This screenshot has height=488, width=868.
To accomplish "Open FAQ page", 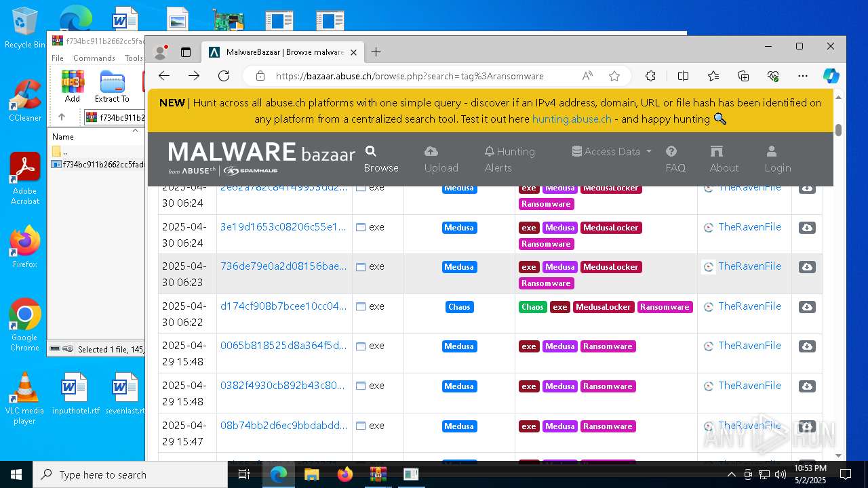I will 675,159.
